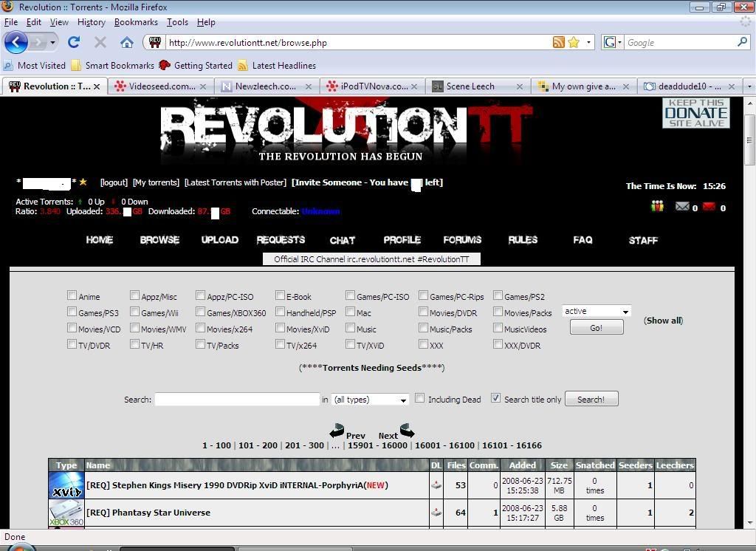Open the active torrents filter dropdown
Screen dimensions: 756x551
(x=597, y=311)
